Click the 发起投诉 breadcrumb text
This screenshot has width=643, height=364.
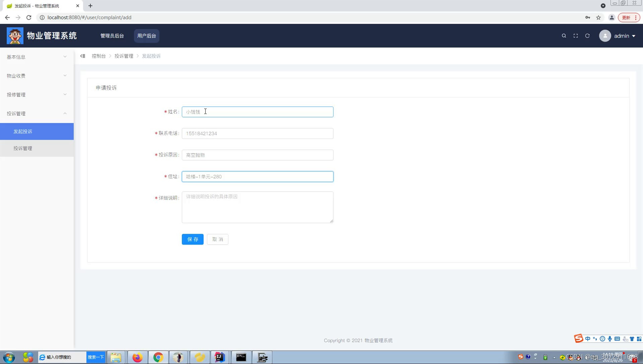(x=151, y=56)
